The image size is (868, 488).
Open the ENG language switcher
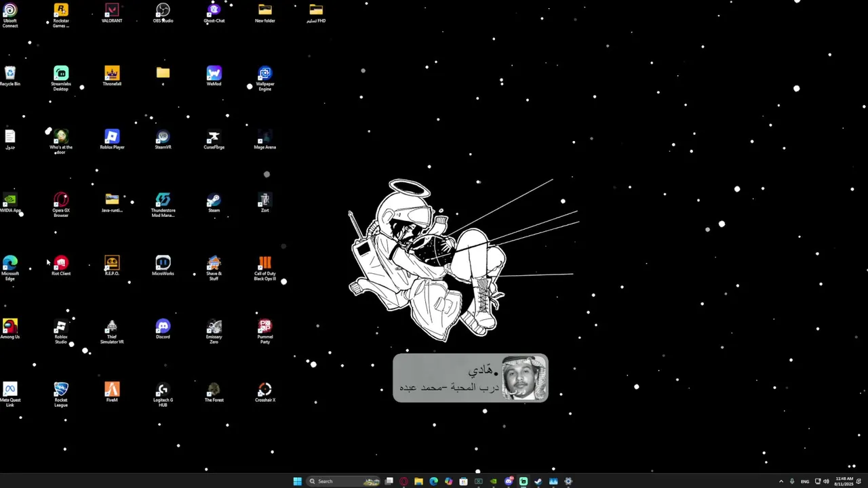[805, 481]
